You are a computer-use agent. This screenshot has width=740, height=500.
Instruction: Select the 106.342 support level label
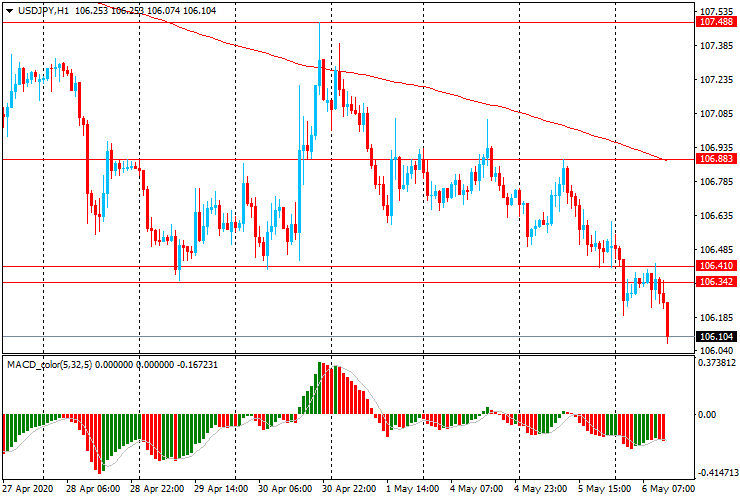(716, 281)
